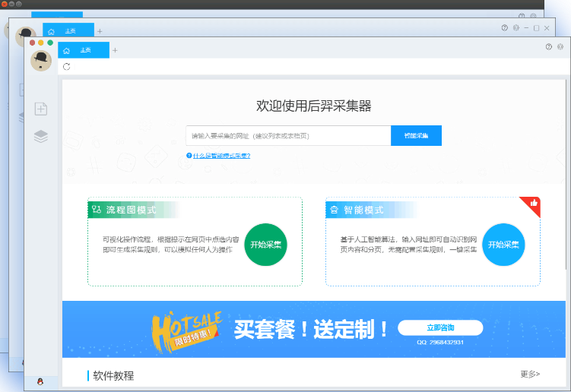
Task: Click the blue 智能采集 button
Action: tap(416, 136)
